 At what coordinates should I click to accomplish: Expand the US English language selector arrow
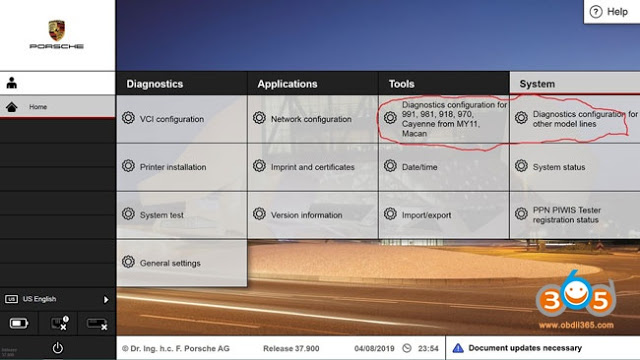click(x=106, y=300)
